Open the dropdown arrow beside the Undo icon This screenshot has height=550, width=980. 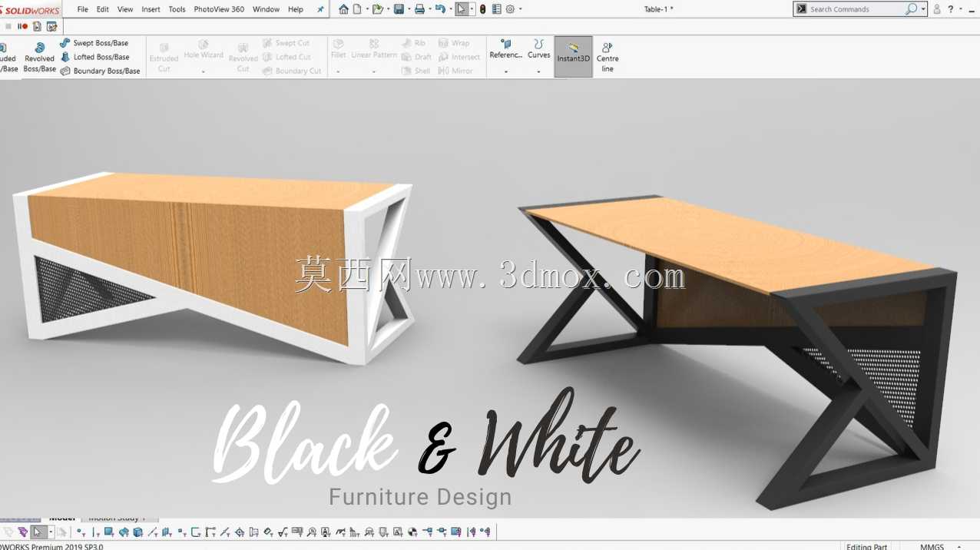coord(451,9)
